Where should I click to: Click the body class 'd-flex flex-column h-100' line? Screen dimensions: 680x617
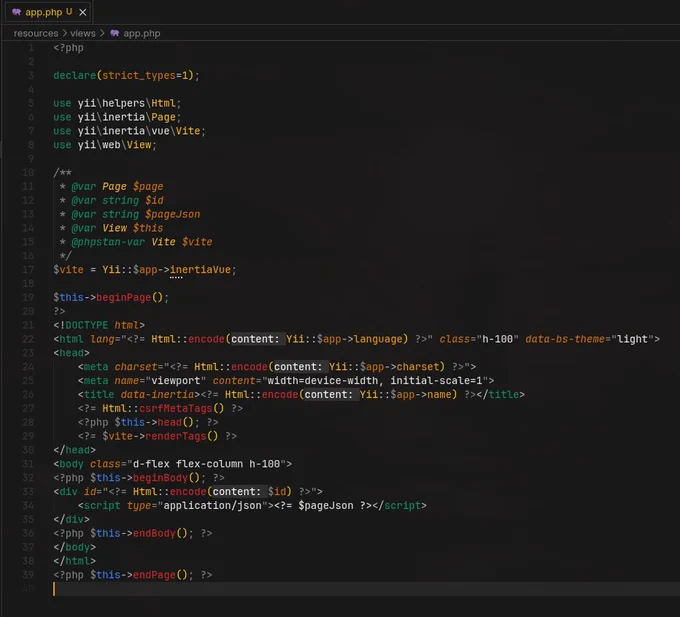(173, 464)
